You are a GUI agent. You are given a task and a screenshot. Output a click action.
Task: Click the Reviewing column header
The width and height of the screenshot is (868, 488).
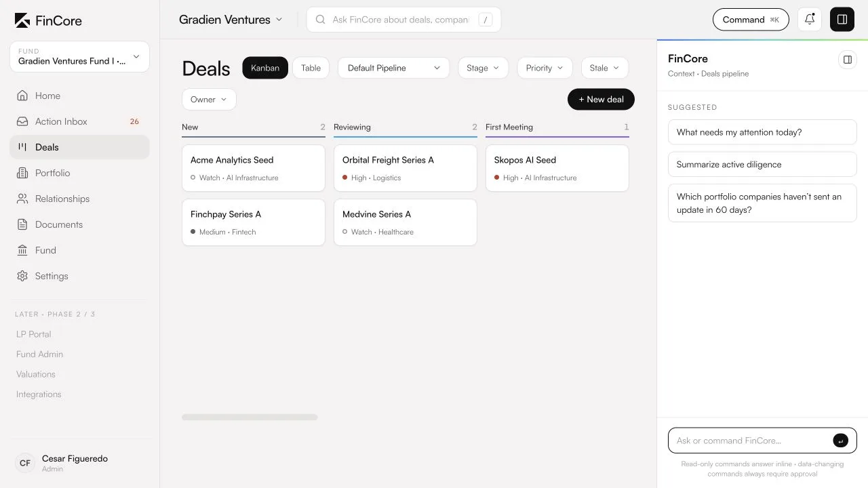406,127
